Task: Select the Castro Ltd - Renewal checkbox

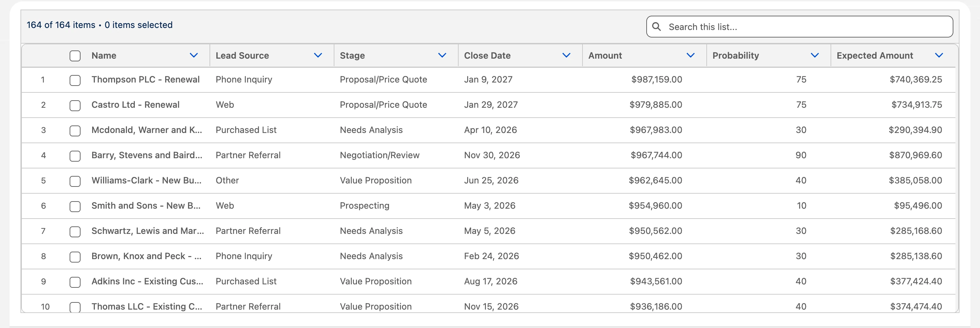Action: [x=75, y=105]
